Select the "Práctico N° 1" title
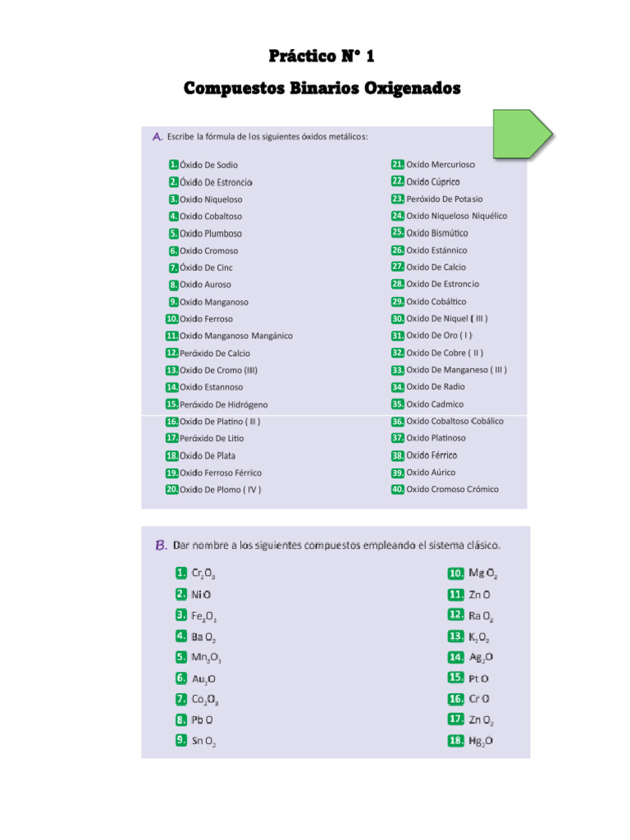630x840 pixels. point(322,57)
